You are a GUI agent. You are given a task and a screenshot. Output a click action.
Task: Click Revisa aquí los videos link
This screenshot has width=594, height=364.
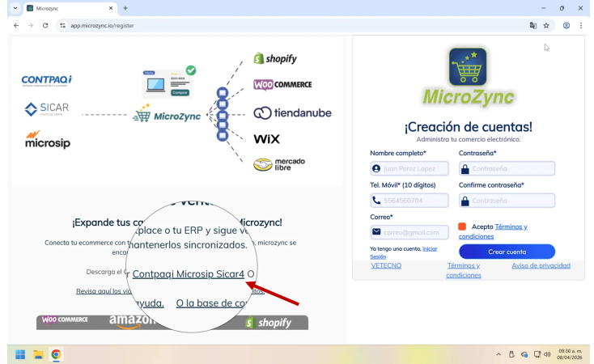coord(104,291)
